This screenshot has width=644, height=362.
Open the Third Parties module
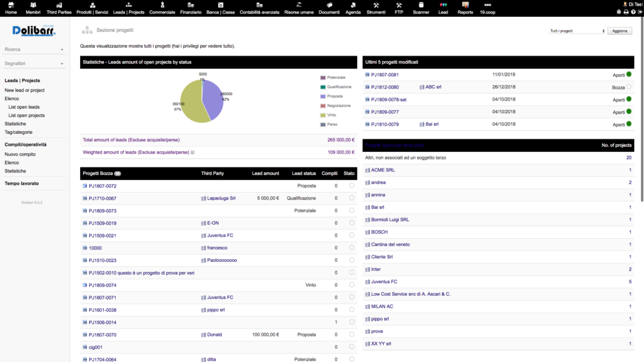[x=59, y=6]
